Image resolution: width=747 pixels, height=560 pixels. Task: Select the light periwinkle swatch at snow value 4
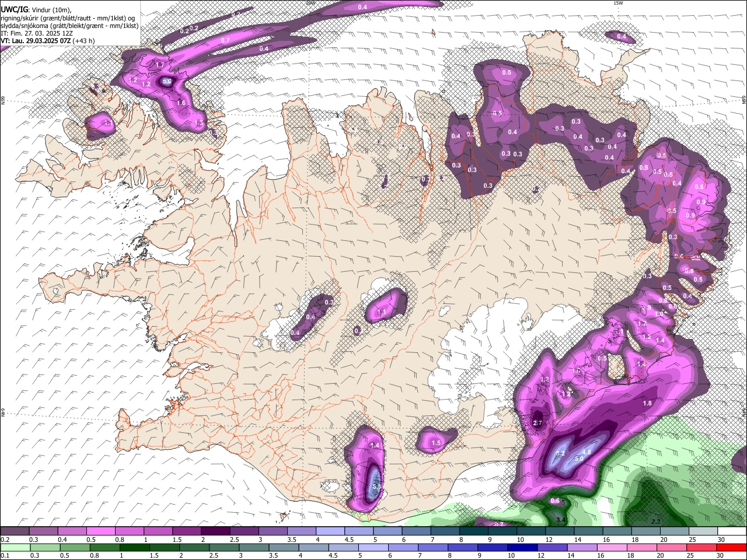coord(330,531)
